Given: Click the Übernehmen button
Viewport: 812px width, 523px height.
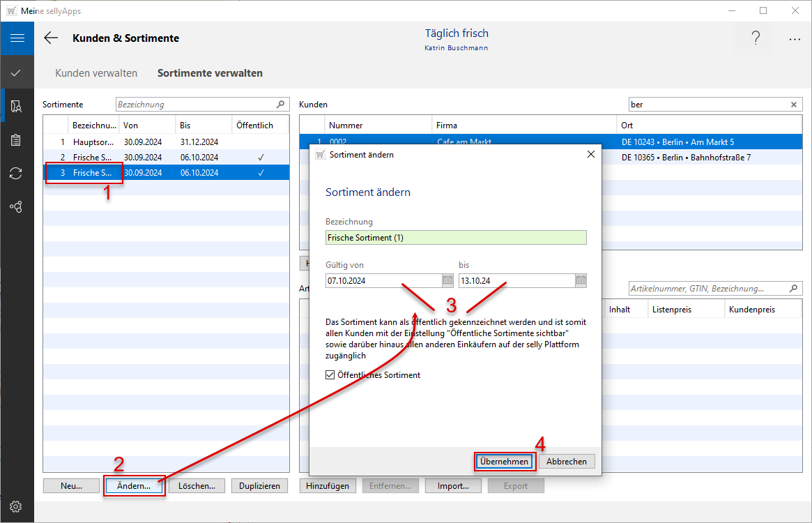Looking at the screenshot, I should [x=505, y=461].
